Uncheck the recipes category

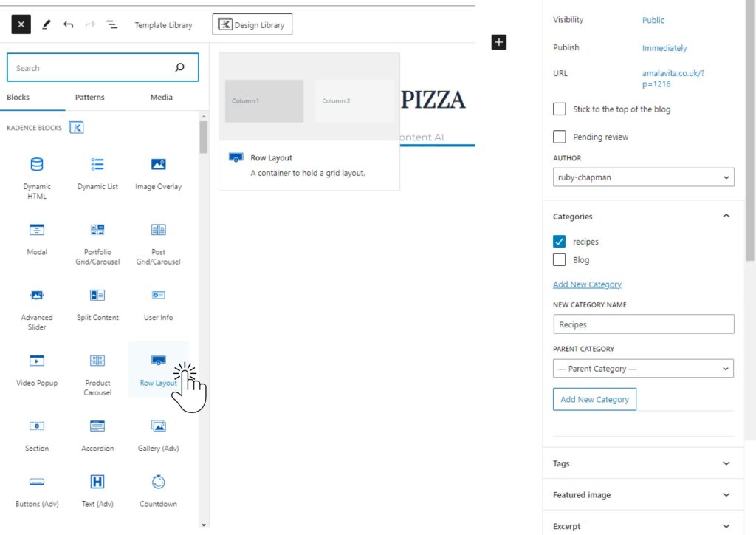coord(560,242)
